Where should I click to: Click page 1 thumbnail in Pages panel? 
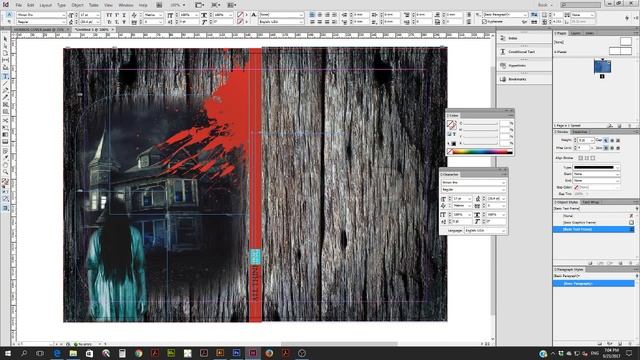602,67
